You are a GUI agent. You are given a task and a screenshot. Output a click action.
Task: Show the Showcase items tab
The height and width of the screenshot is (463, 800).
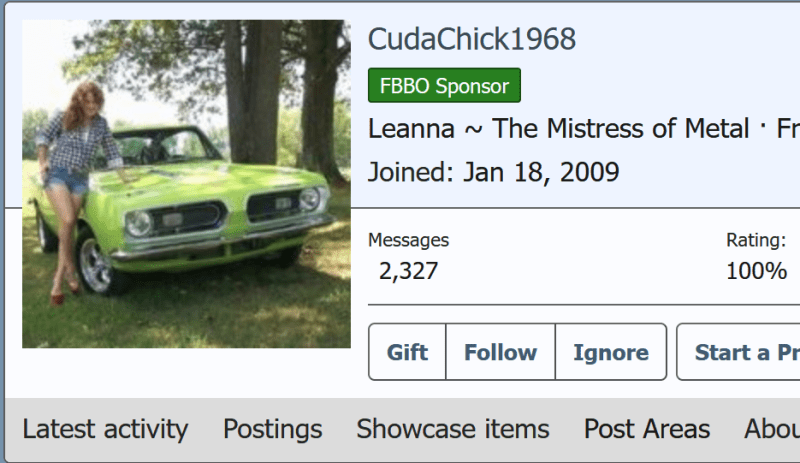(x=453, y=429)
